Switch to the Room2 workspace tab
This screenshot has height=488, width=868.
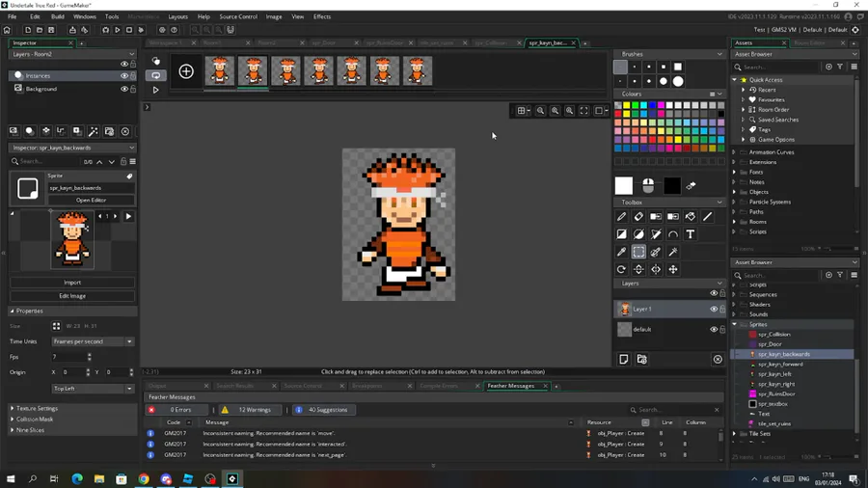pyautogui.click(x=267, y=42)
